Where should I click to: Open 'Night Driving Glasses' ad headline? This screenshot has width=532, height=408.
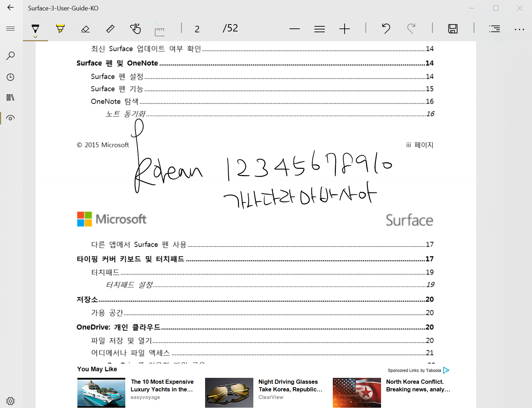tap(290, 385)
